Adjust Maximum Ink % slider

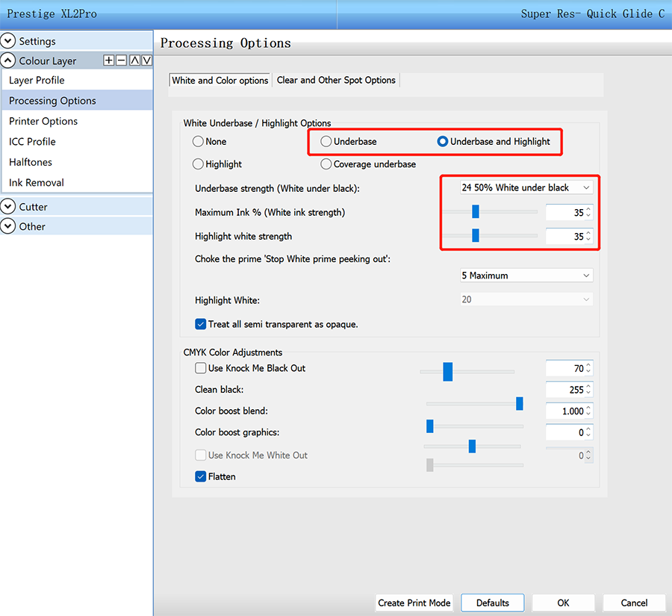476,211
